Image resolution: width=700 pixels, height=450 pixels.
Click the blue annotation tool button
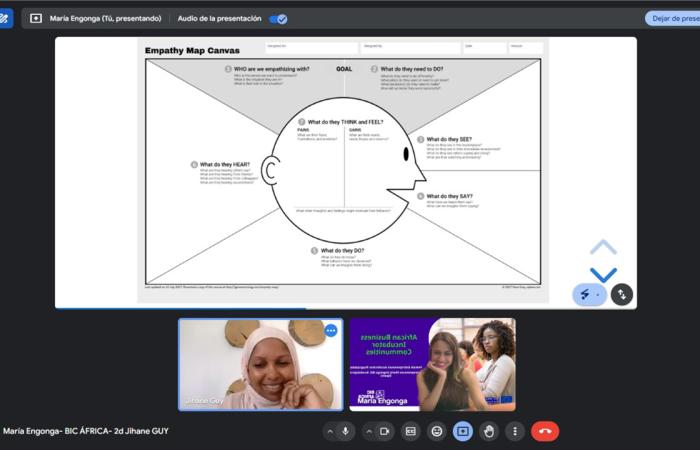click(x=588, y=295)
